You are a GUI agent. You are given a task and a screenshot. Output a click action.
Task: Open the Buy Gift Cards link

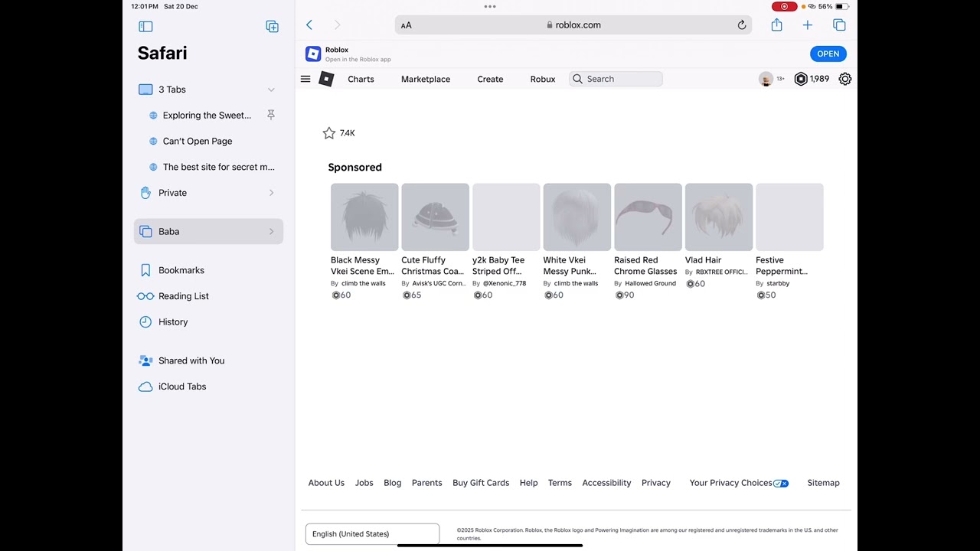coord(481,483)
